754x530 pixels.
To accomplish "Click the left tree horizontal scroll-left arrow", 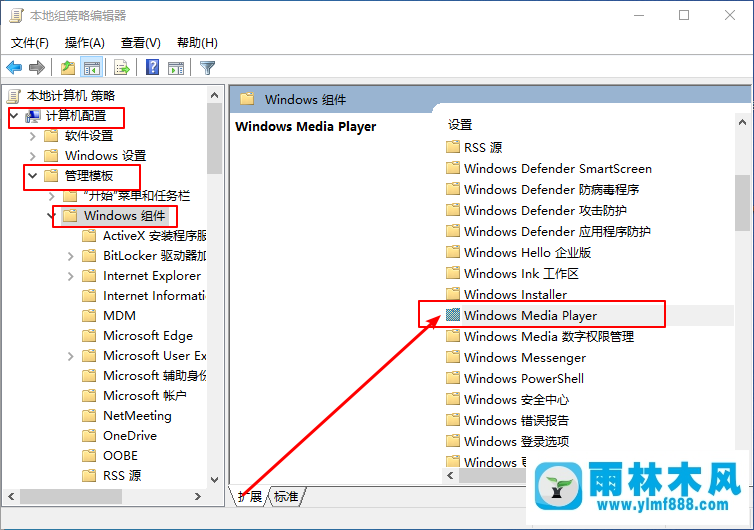I will click(11, 497).
